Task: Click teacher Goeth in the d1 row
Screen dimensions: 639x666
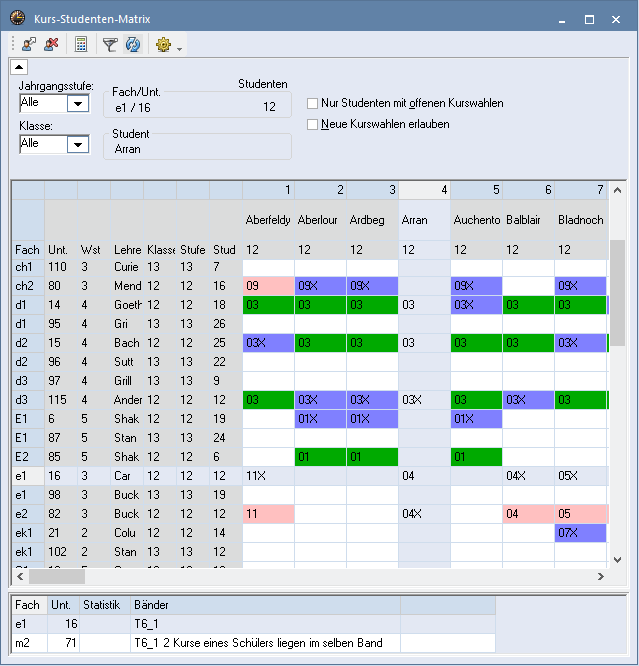Action: [127, 305]
